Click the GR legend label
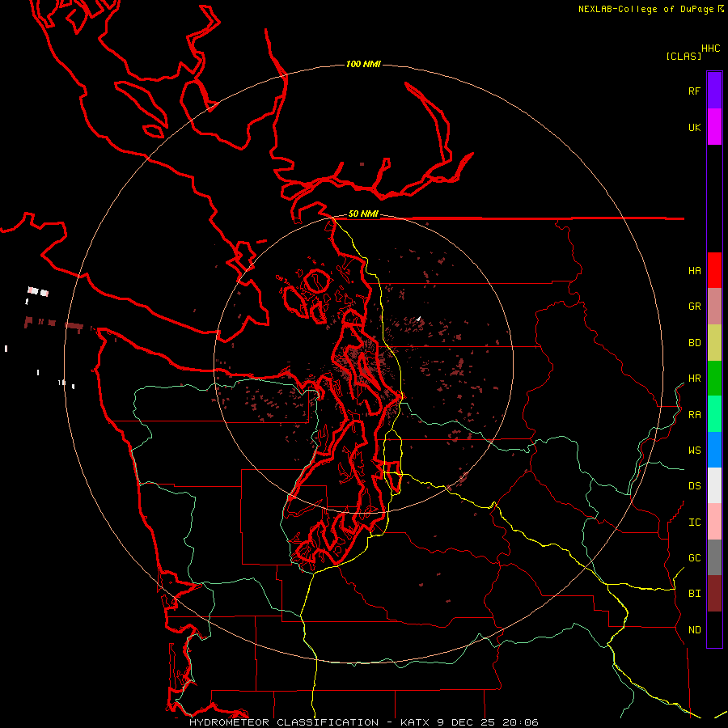Viewport: 728px width, 728px height. (695, 307)
